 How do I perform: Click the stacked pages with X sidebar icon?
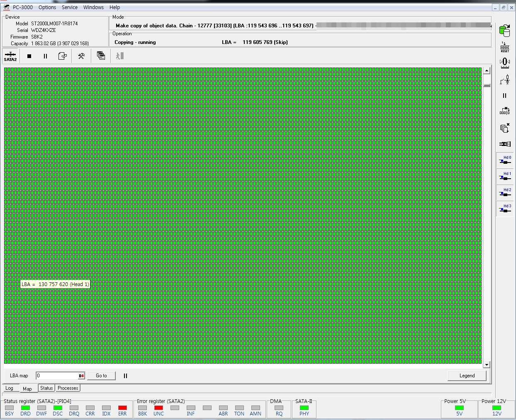pyautogui.click(x=505, y=128)
